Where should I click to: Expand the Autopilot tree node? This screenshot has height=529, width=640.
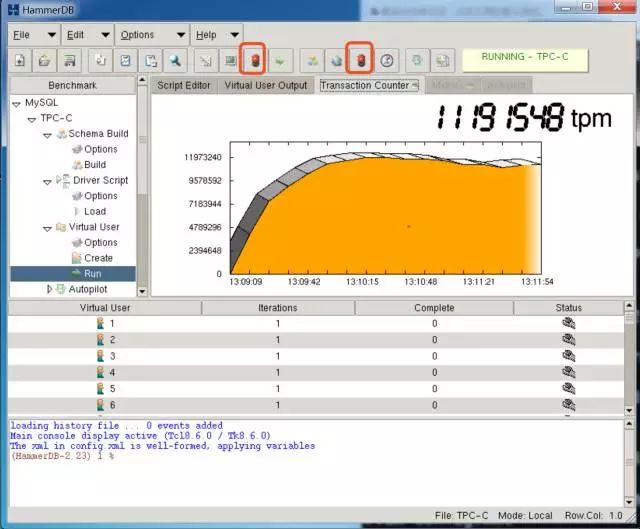pos(49,289)
